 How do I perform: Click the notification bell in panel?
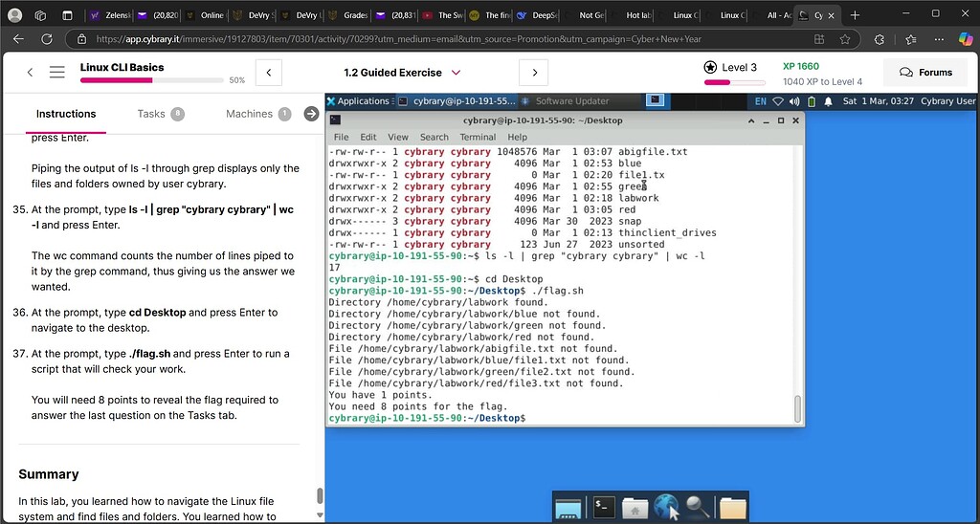(x=828, y=101)
